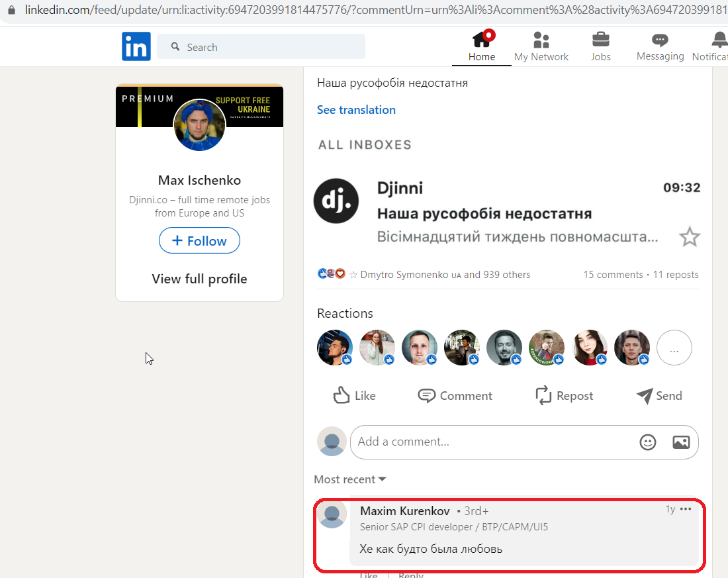Show more reactions via ellipsis circle
The width and height of the screenshot is (728, 578).
pyautogui.click(x=674, y=348)
